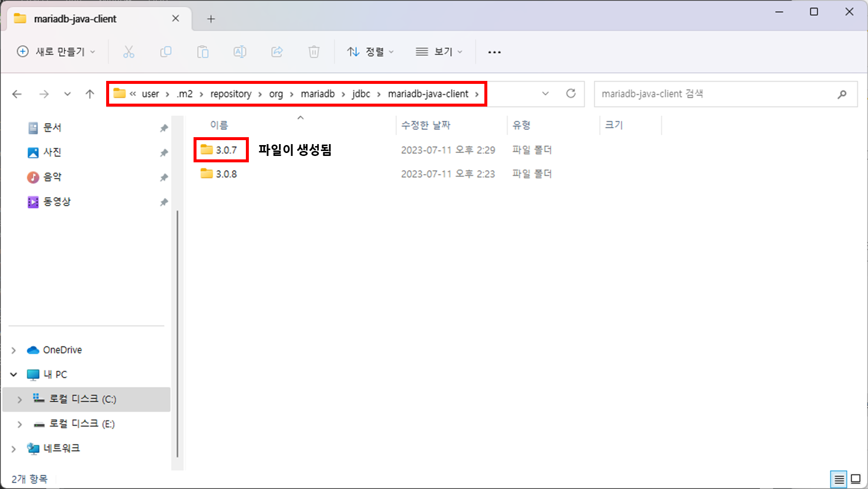
Task: Expand 로컬 디스크 (E:) node
Action: click(20, 424)
